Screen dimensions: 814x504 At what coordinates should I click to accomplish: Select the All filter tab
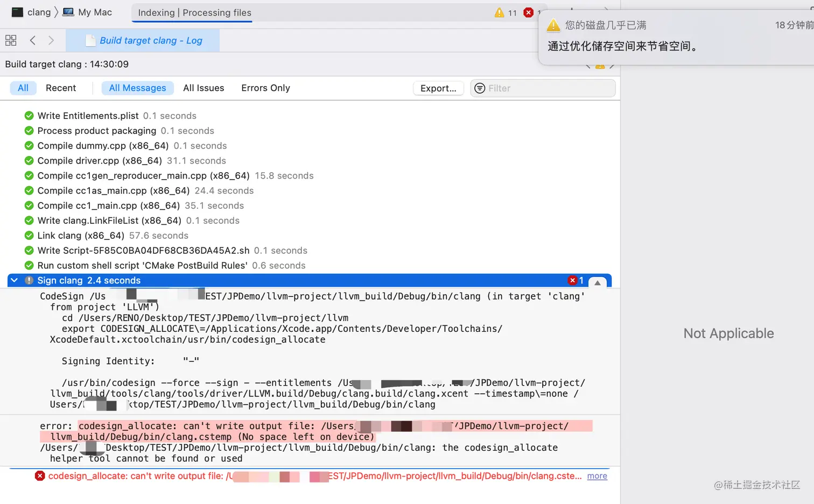click(23, 88)
